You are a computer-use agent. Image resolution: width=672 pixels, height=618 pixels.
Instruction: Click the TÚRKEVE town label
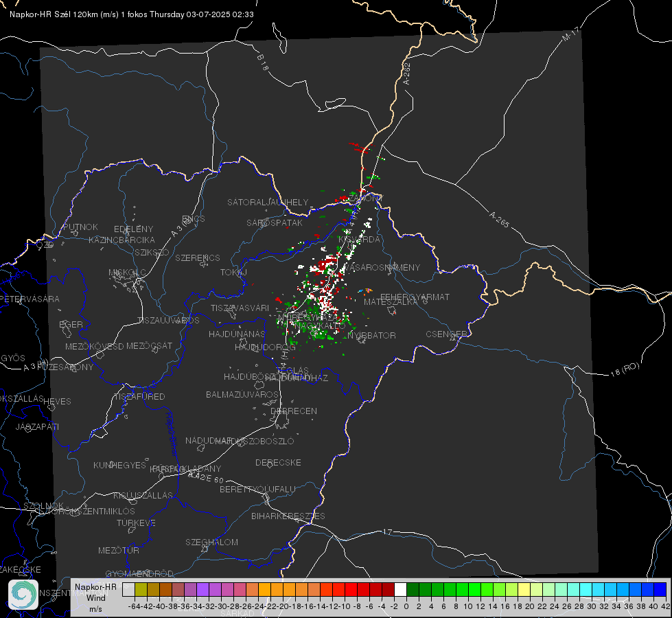pyautogui.click(x=137, y=523)
